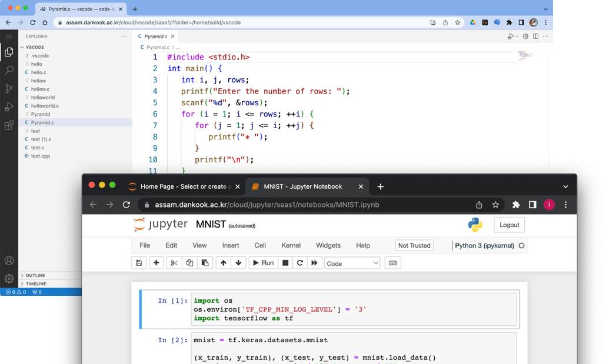Open the Jupyter Kernel menu
Viewport: 606px width, 364px height.
click(x=291, y=245)
